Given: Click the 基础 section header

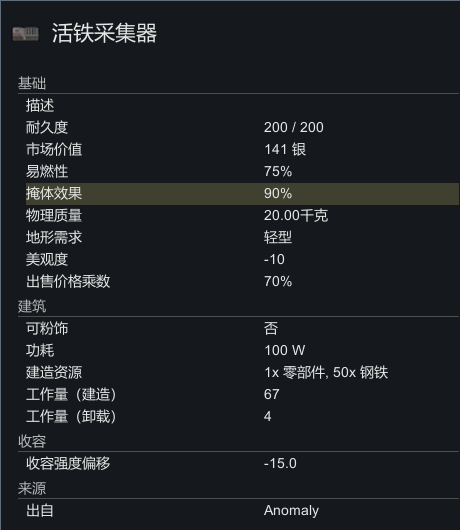Looking at the screenshot, I should click(32, 83).
